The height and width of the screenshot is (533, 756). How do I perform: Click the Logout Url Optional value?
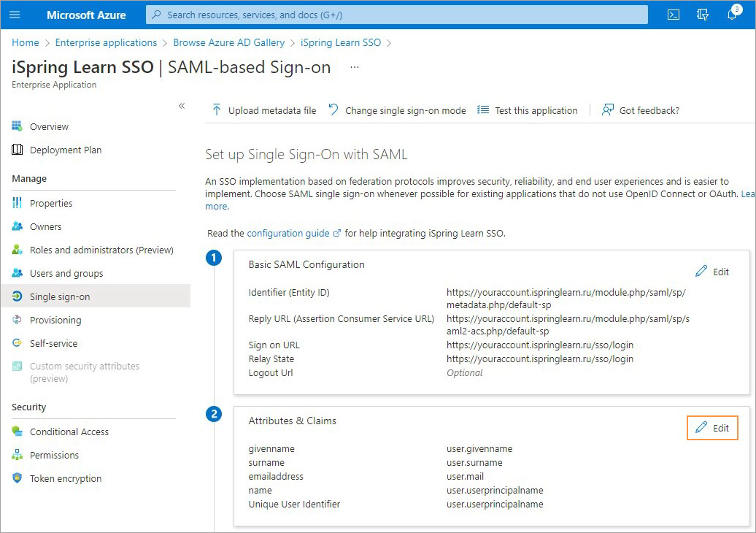(464, 373)
